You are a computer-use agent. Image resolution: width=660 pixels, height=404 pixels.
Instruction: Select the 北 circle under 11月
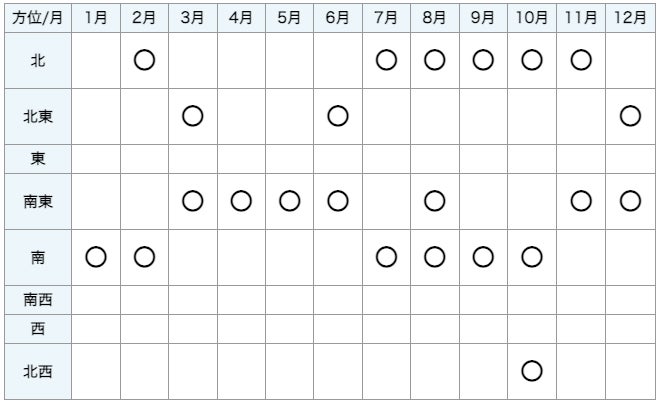click(x=581, y=61)
